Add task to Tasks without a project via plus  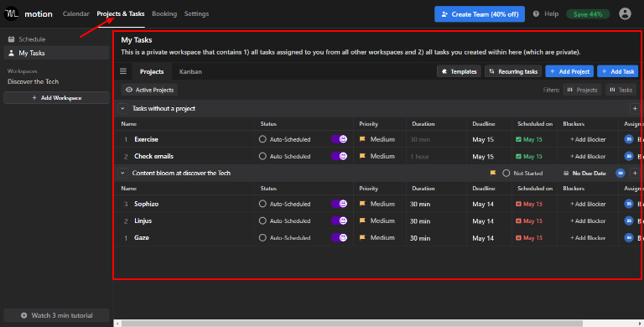(635, 108)
